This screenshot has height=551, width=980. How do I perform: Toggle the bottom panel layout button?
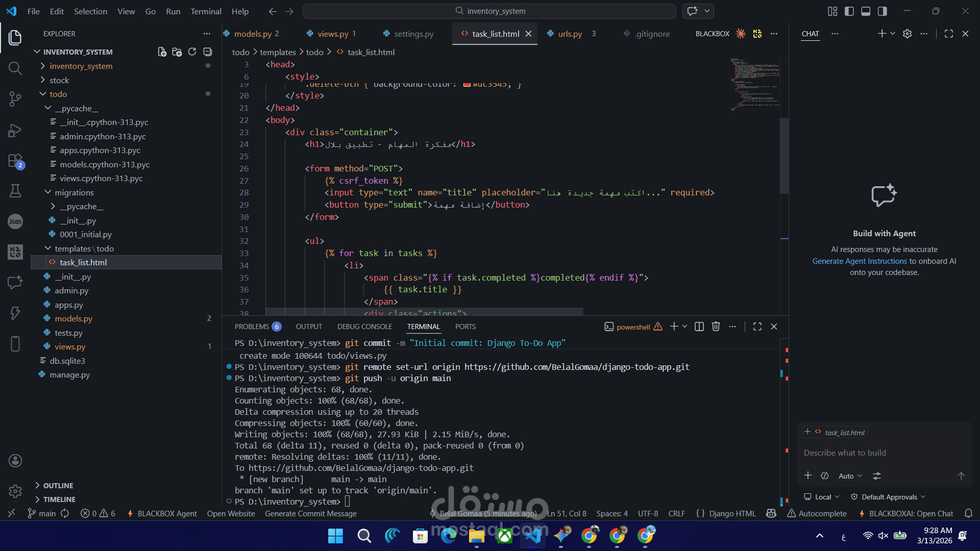tap(866, 11)
